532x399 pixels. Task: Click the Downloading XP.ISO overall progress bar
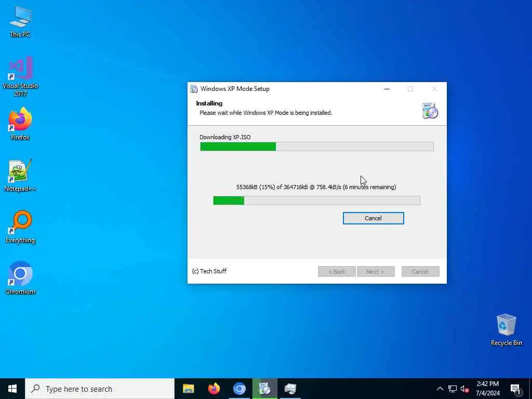click(x=317, y=147)
